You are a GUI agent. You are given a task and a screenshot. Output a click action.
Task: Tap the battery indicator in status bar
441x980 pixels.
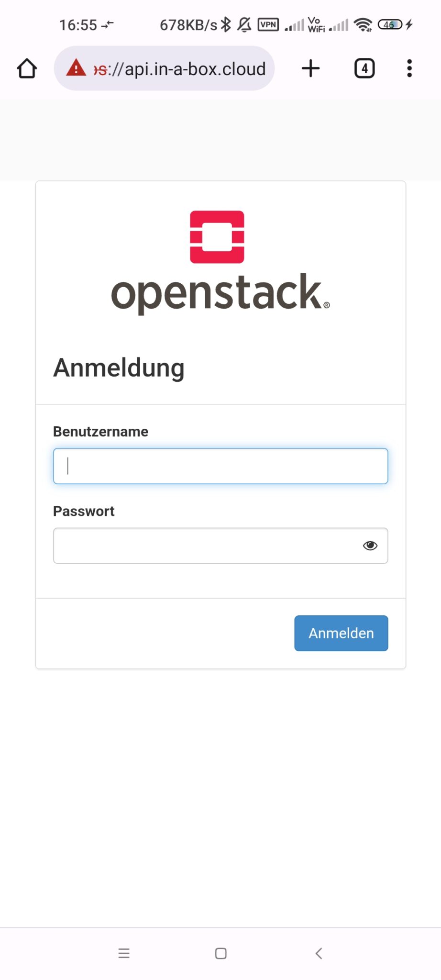click(390, 24)
